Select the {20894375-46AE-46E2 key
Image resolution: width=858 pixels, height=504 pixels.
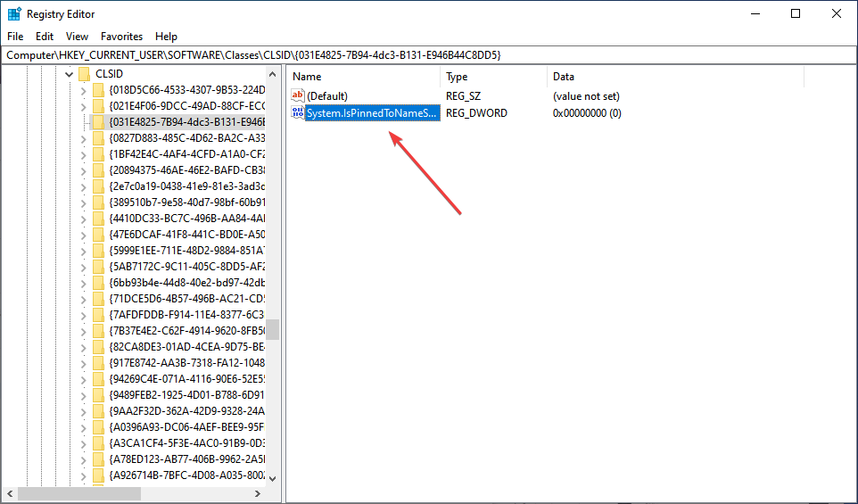pos(187,170)
